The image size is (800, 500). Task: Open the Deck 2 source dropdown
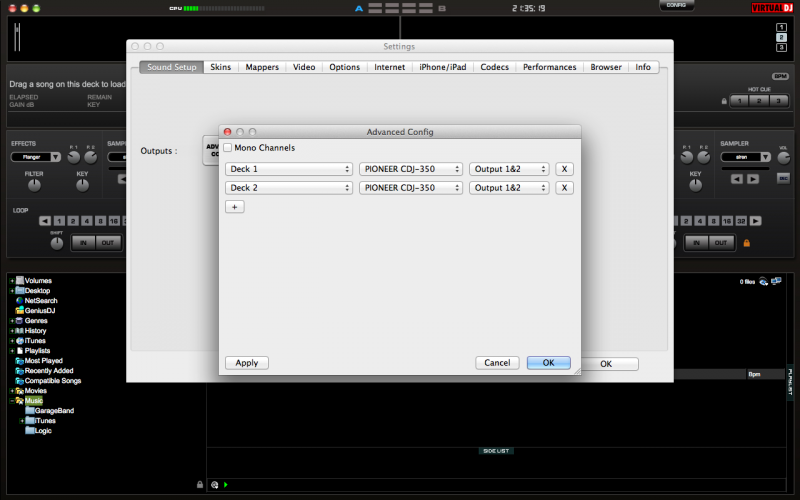click(x=289, y=188)
